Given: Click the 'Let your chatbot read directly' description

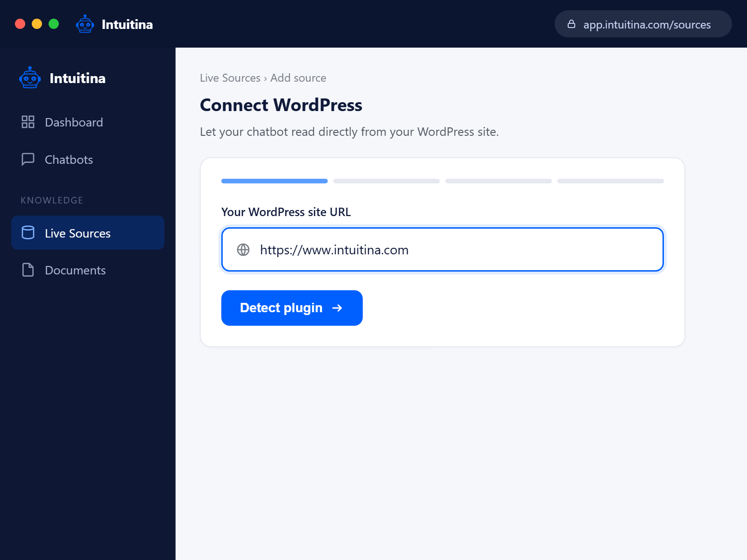Looking at the screenshot, I should coord(349,132).
